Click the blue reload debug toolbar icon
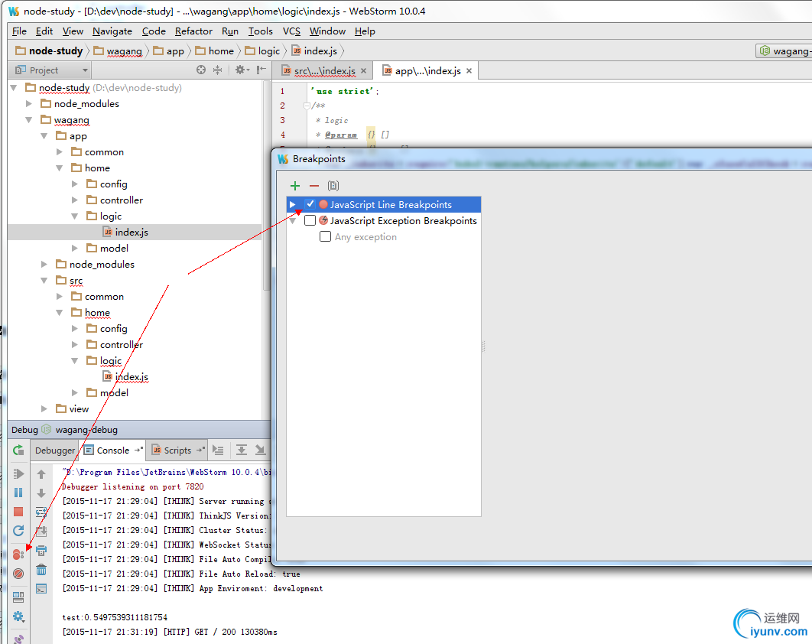 (x=18, y=531)
